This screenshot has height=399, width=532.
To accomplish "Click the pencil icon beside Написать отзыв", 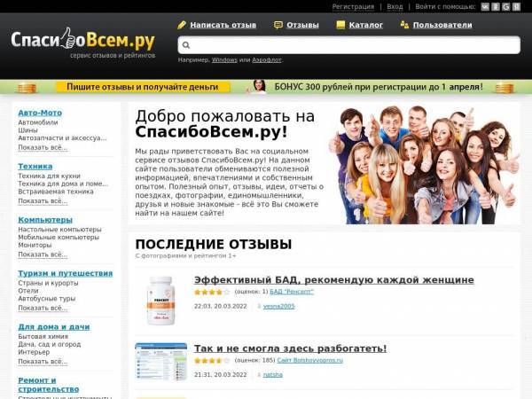I will click(x=182, y=25).
